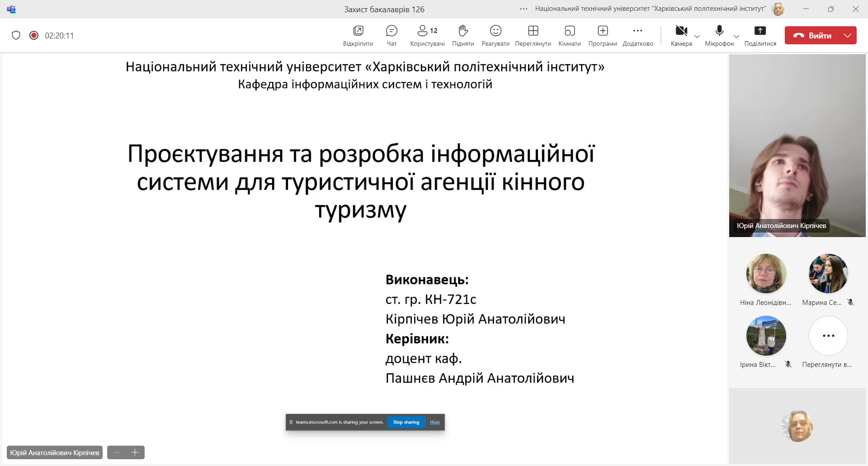Click the Stop sharing button

click(406, 422)
